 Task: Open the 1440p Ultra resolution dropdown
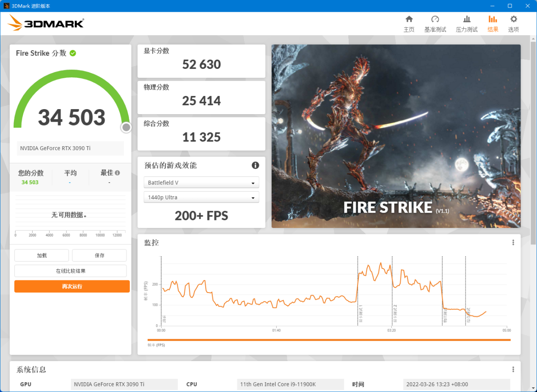tap(201, 197)
